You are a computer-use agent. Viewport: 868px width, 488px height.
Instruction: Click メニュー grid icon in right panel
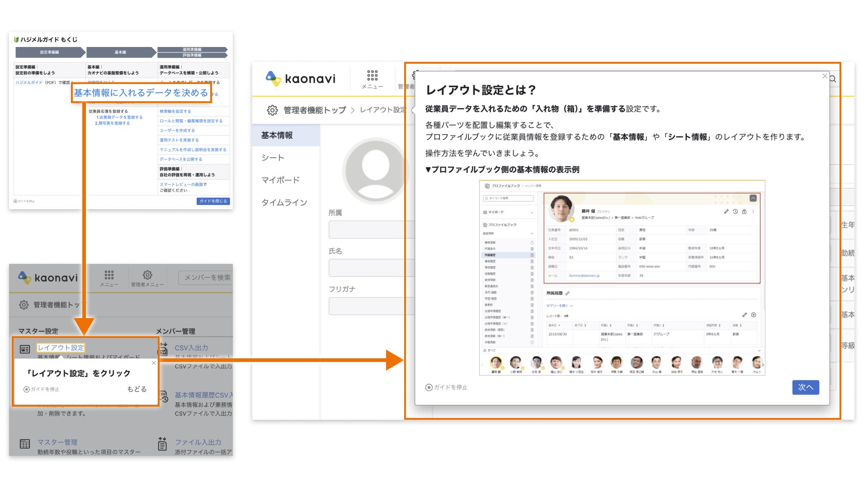pos(372,75)
